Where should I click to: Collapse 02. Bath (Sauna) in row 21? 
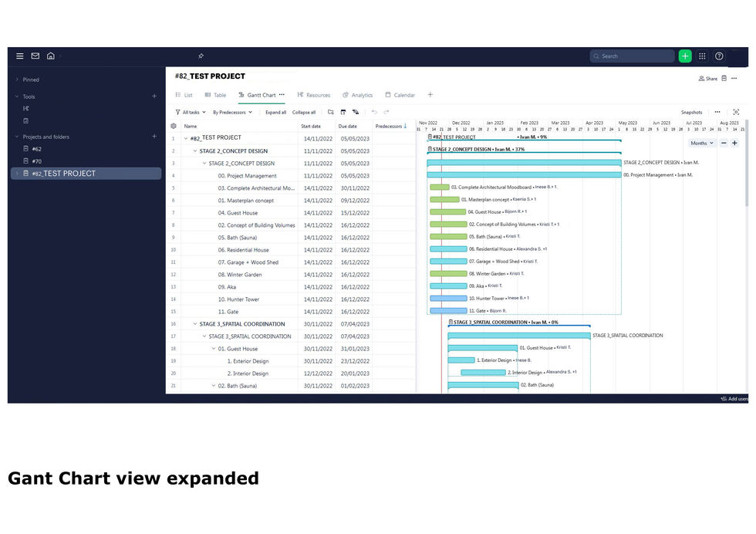pos(214,386)
